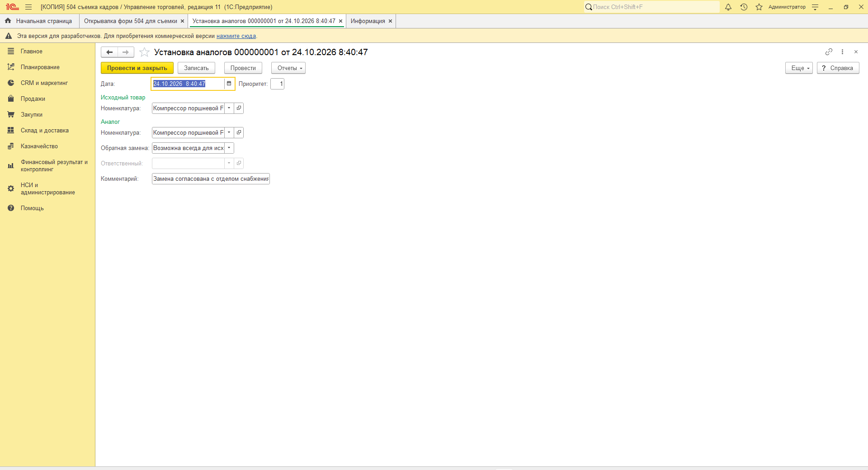Open the Склад и доставка section
This screenshot has width=868, height=470.
45,131
